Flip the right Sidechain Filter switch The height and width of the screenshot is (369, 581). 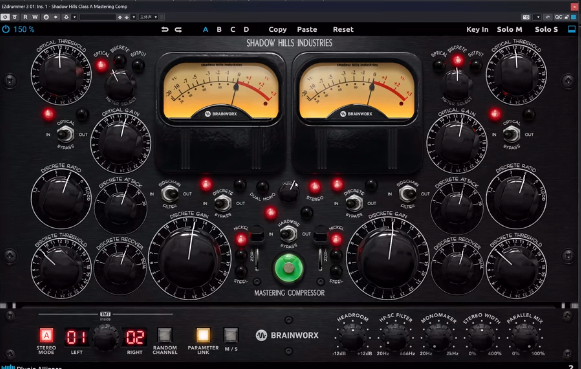point(407,193)
